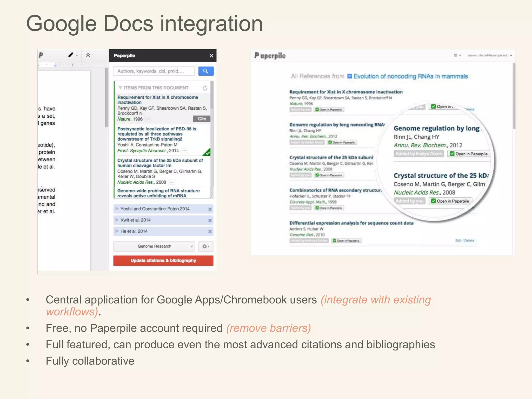Click the Google Docs document vertical scrollbar
Image resolution: width=532 pixels, height=399 pixels.
[x=107, y=97]
